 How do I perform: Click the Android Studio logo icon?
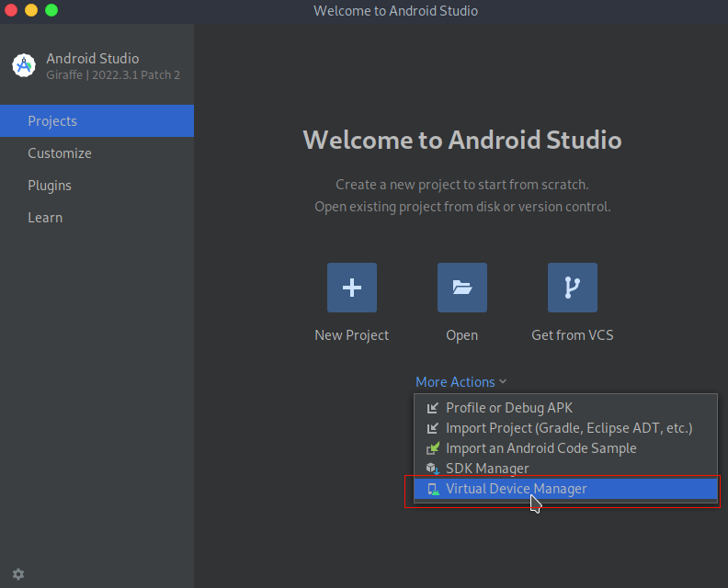tap(24, 65)
